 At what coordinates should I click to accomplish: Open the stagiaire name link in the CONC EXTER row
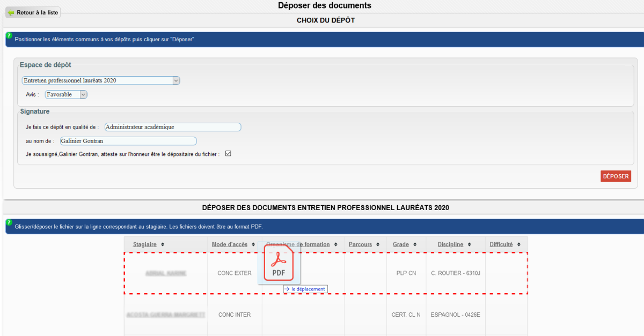click(166, 273)
